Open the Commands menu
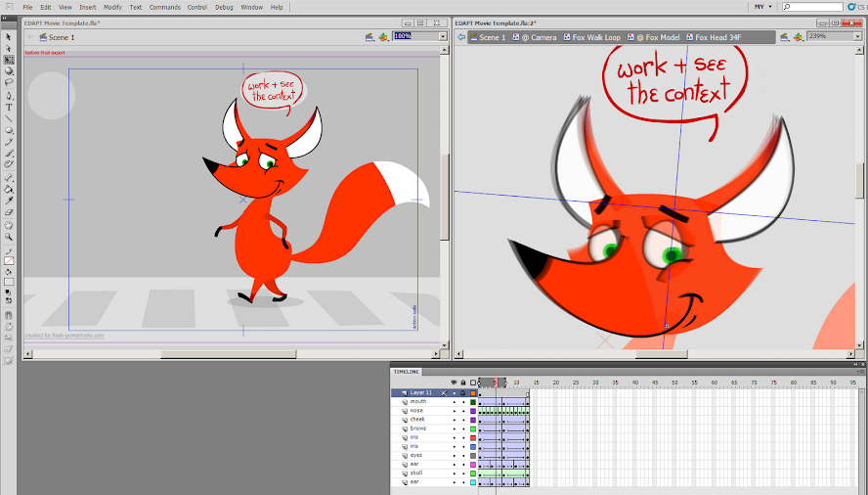This screenshot has height=495, width=868. click(x=165, y=7)
